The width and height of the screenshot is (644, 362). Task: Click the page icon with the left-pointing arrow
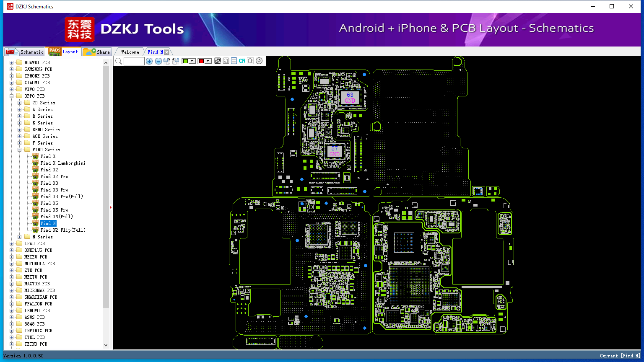coord(176,61)
